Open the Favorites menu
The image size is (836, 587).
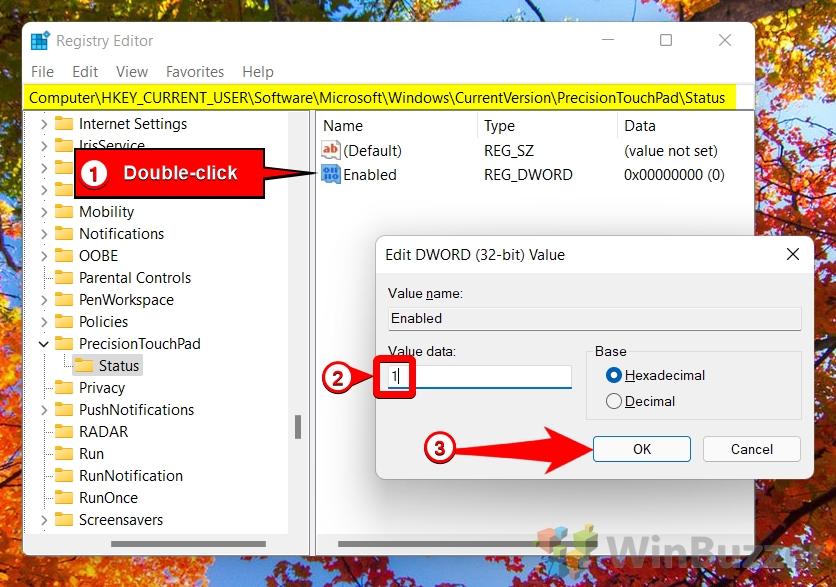[195, 71]
